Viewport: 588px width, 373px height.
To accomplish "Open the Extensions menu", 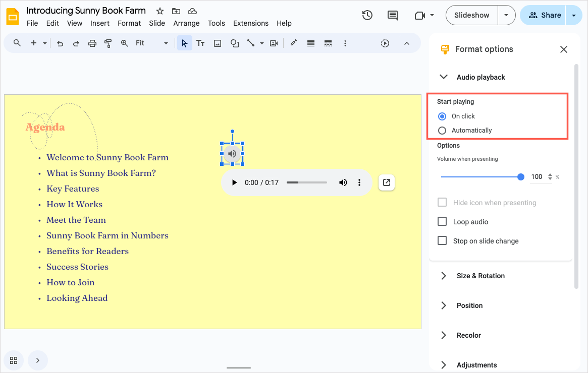I will [x=251, y=23].
